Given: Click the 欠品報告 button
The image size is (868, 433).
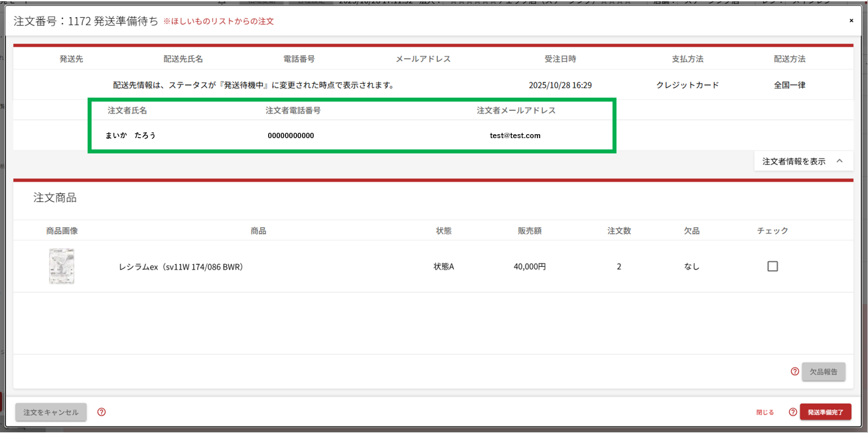Looking at the screenshot, I should click(824, 372).
